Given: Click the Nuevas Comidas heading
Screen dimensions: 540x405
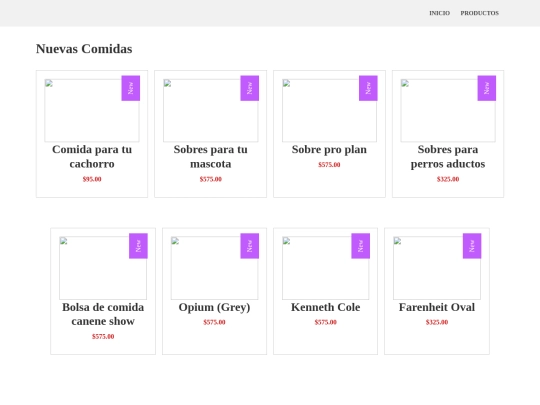Looking at the screenshot, I should coord(84,49).
